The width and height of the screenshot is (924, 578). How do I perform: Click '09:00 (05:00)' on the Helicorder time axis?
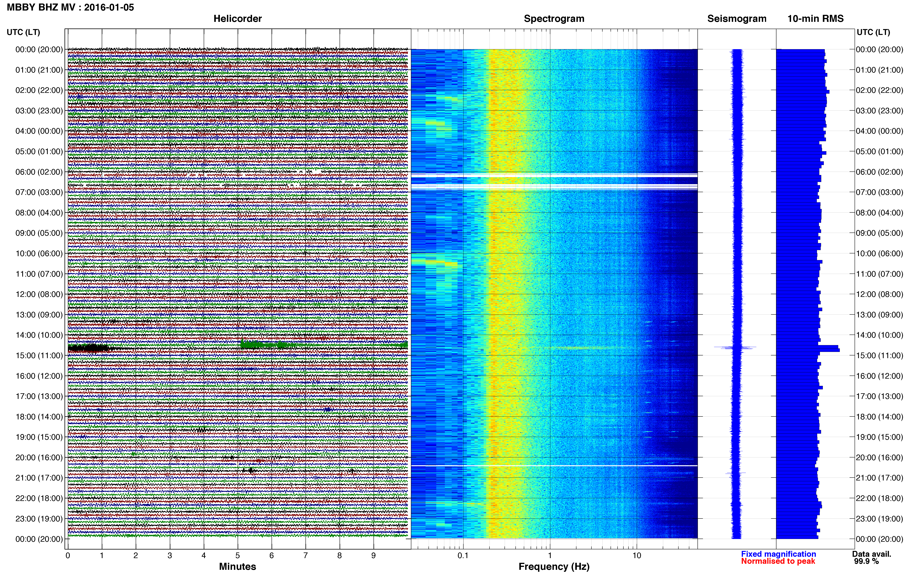[39, 233]
